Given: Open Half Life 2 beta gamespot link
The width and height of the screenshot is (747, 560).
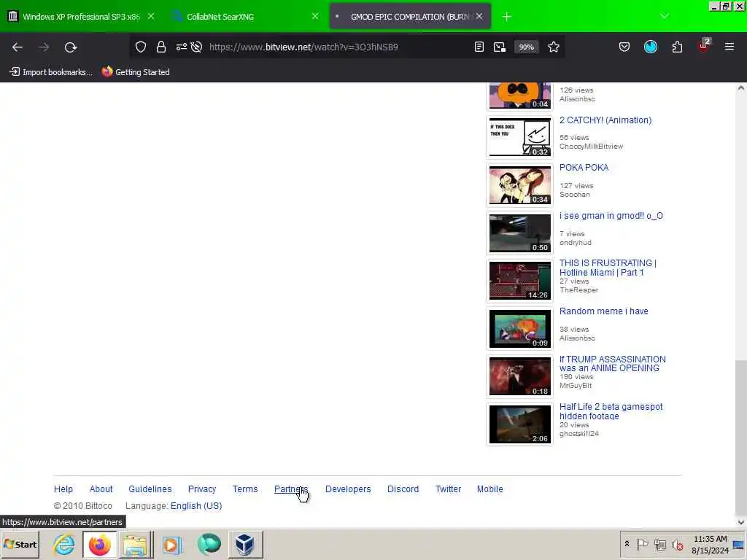Looking at the screenshot, I should (x=611, y=411).
